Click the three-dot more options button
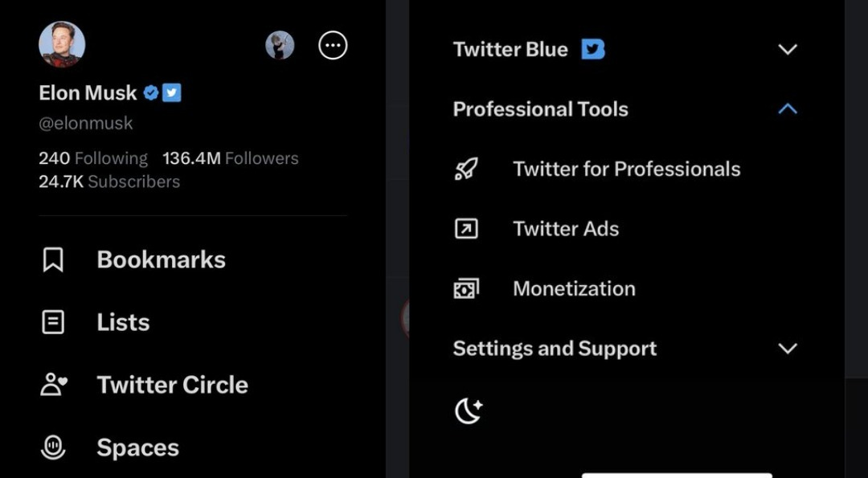This screenshot has width=868, height=478. [333, 45]
